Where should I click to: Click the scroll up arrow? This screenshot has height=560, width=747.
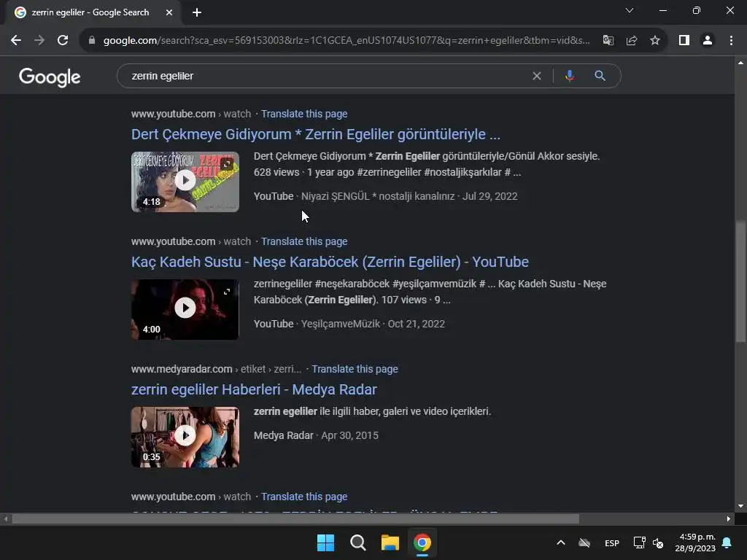[x=740, y=63]
